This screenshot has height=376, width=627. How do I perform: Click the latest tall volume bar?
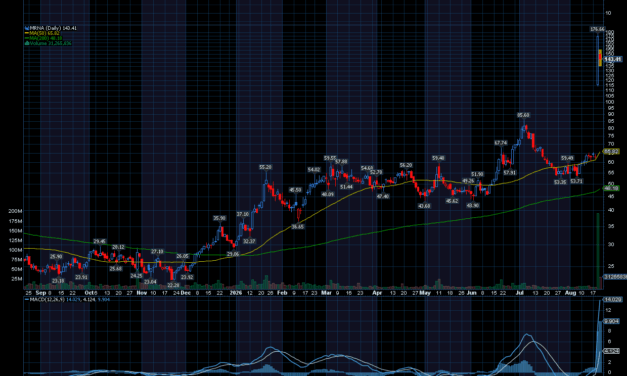(598, 251)
